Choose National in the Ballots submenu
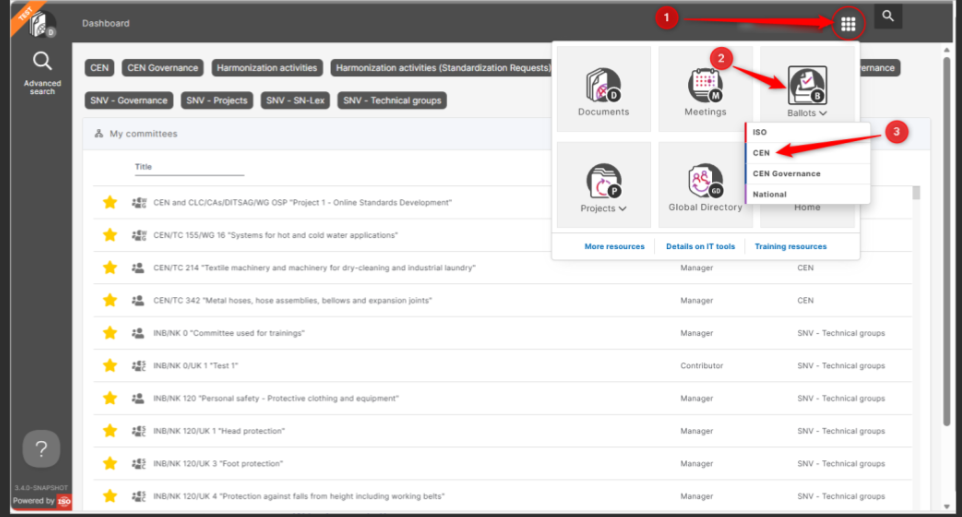 807,194
